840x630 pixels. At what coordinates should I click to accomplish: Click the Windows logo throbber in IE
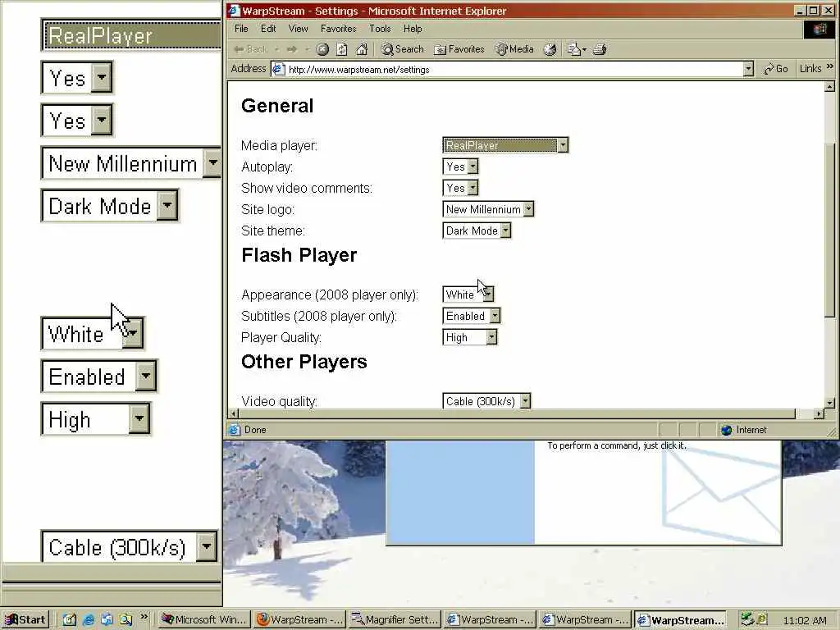coord(819,29)
